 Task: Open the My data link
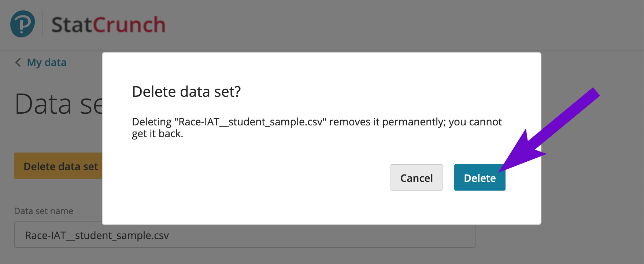pyautogui.click(x=47, y=62)
